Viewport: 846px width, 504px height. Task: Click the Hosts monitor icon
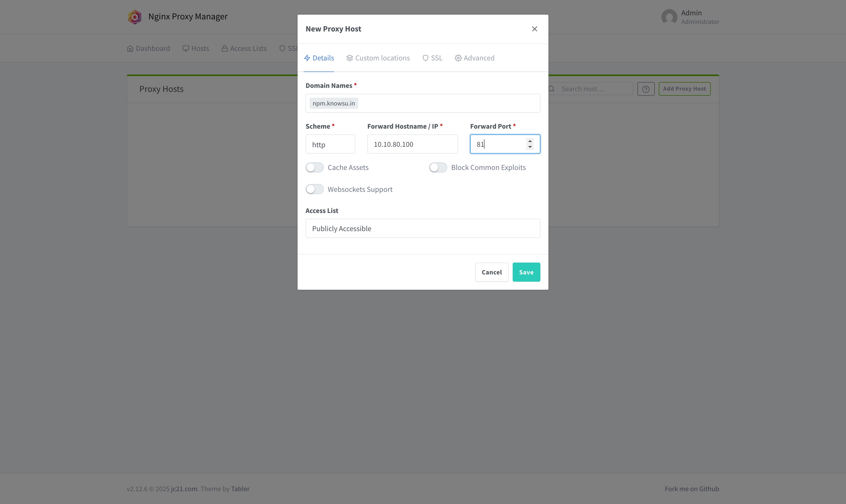click(186, 49)
